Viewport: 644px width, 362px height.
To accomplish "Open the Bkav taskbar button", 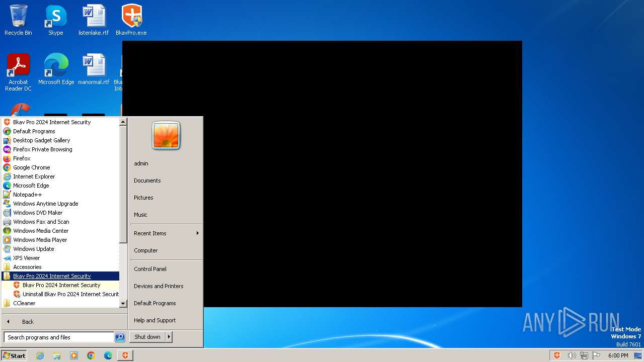I will click(125, 355).
